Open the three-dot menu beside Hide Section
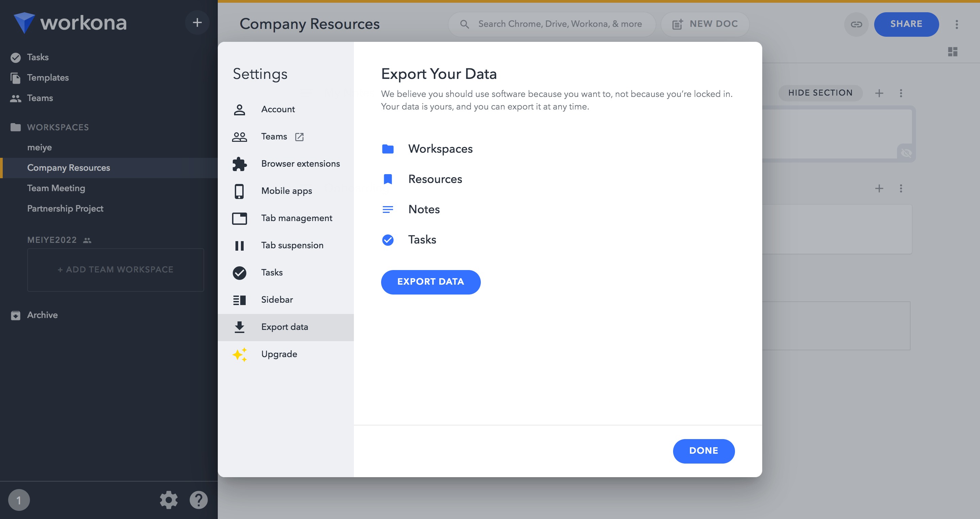The image size is (980, 519). click(900, 93)
